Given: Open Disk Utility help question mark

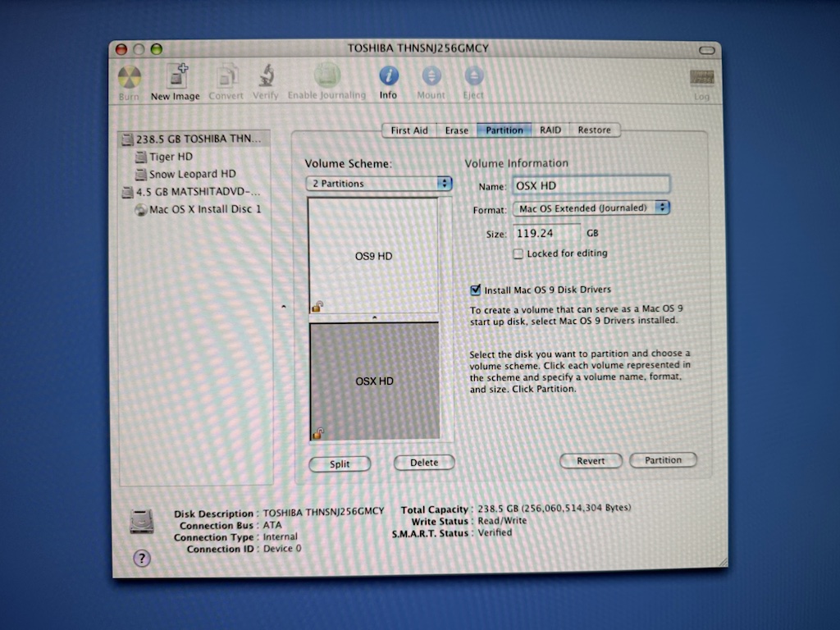Looking at the screenshot, I should (141, 558).
